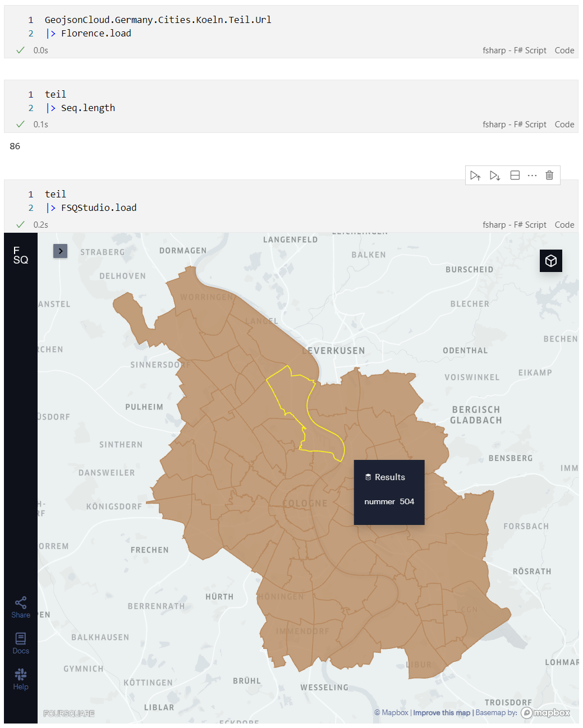The width and height of the screenshot is (583, 728).
Task: Follow the Improve this map link
Action: [442, 713]
